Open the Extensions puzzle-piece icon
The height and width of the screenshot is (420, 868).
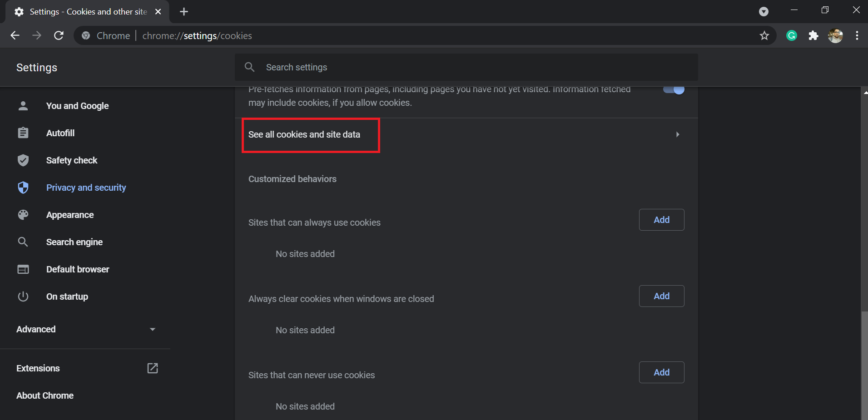[x=813, y=35]
